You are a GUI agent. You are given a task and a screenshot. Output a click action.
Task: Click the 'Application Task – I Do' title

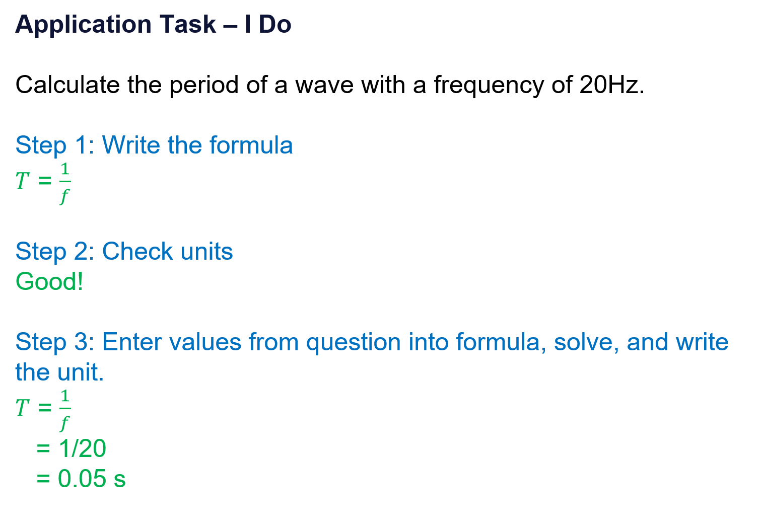click(x=153, y=25)
